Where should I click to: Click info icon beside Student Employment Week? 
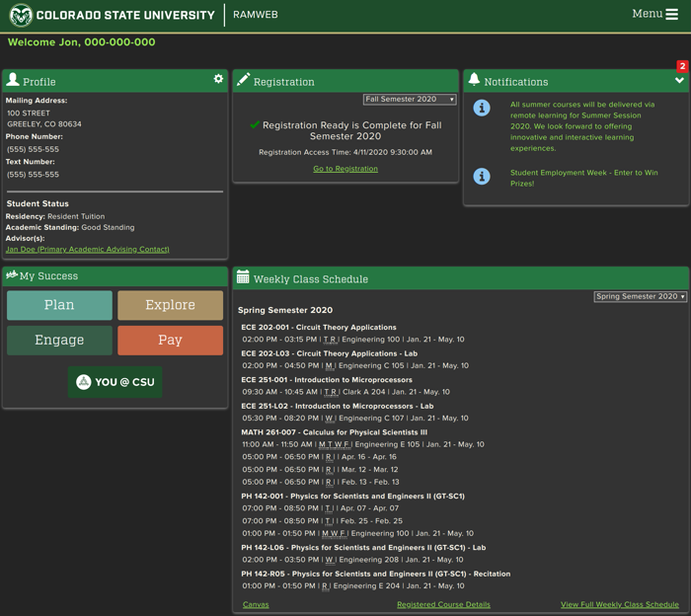tap(482, 177)
